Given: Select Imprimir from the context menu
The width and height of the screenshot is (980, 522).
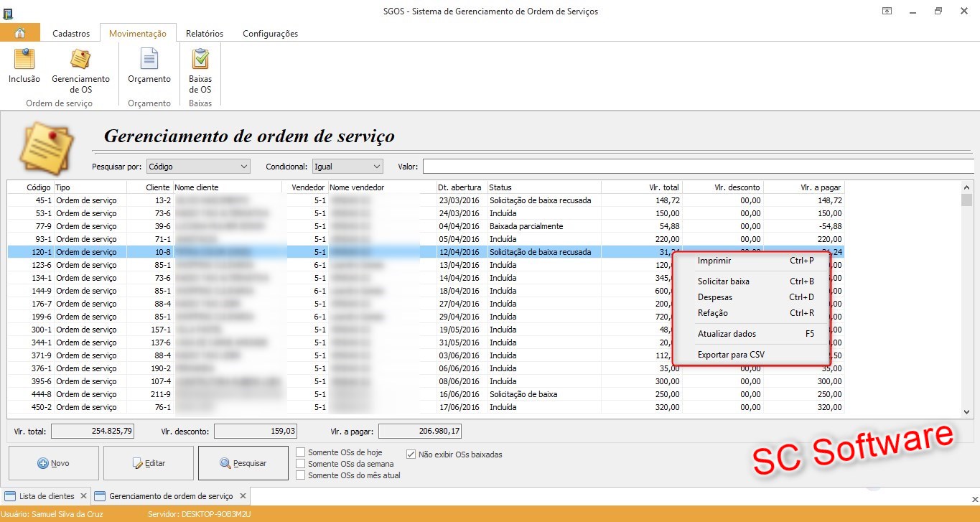Looking at the screenshot, I should coord(752,261).
